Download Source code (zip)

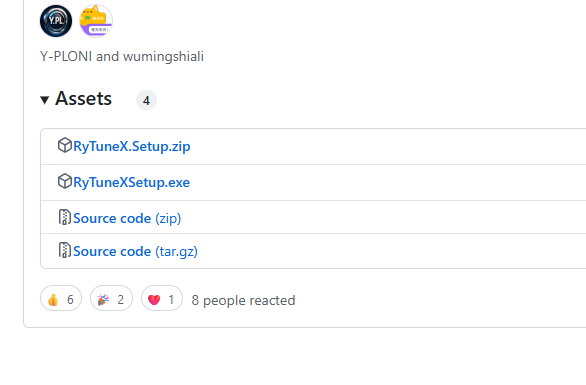[127, 218]
